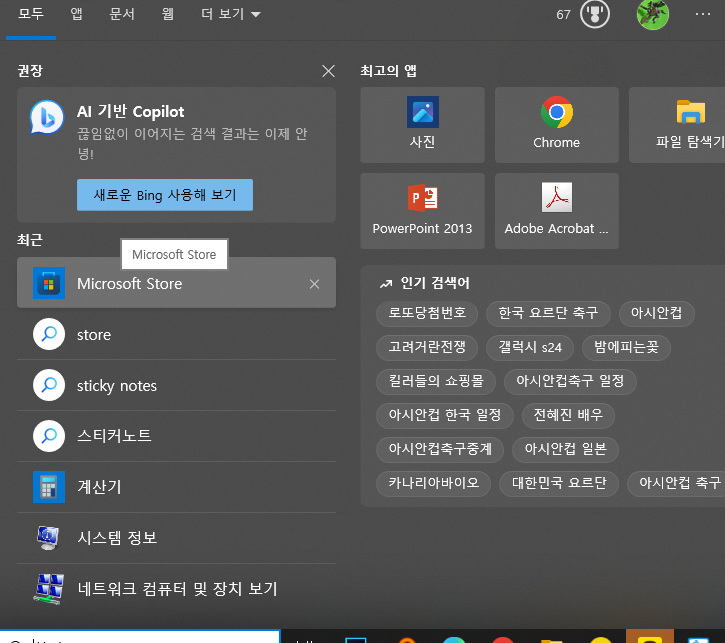Dismiss the 권장 recommendation panel

tap(328, 71)
